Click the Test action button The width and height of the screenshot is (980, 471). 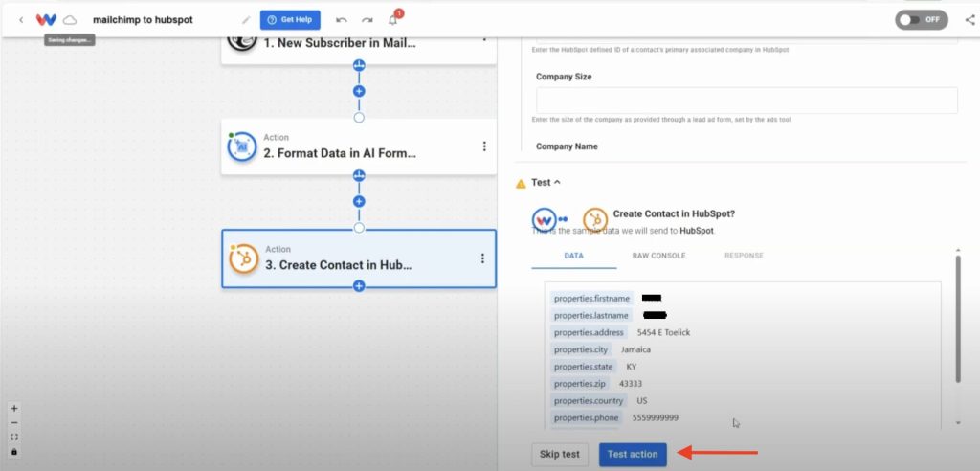(633, 455)
